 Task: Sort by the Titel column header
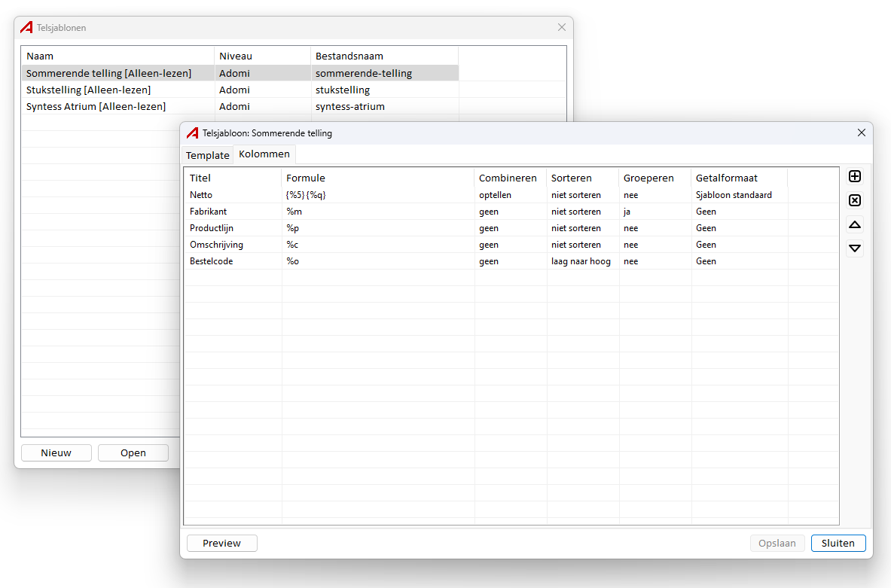click(x=233, y=178)
